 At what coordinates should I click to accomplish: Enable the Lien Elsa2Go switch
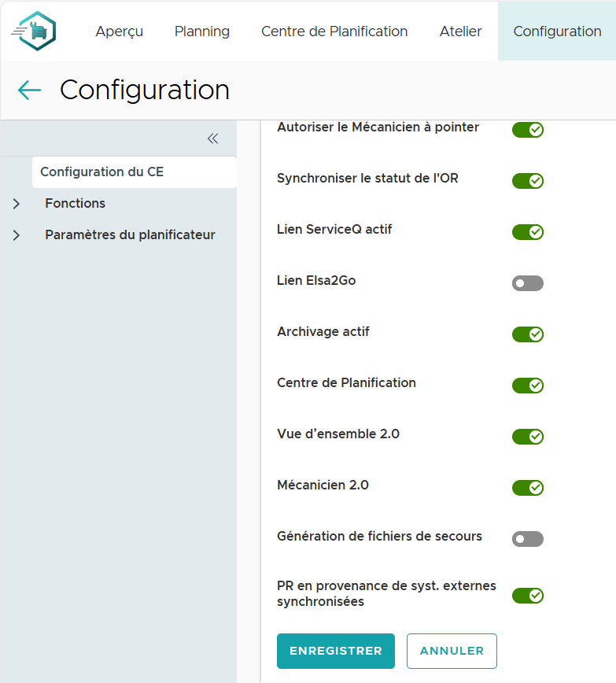(527, 283)
